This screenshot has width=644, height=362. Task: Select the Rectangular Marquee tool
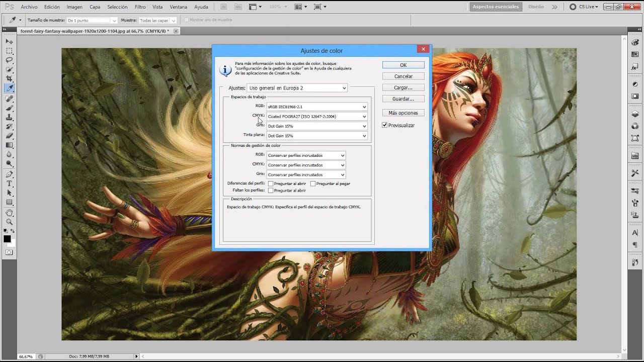click(9, 51)
